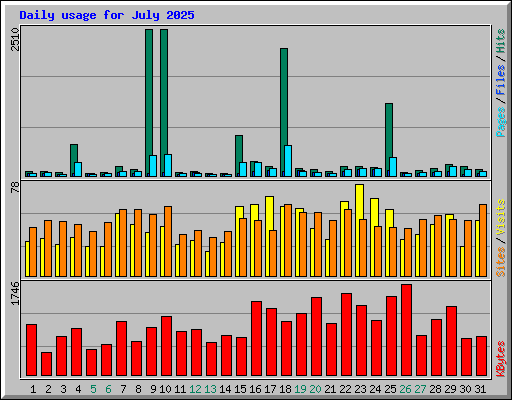Select weekend day 6 label in green
The image size is (512, 400).
click(x=108, y=389)
